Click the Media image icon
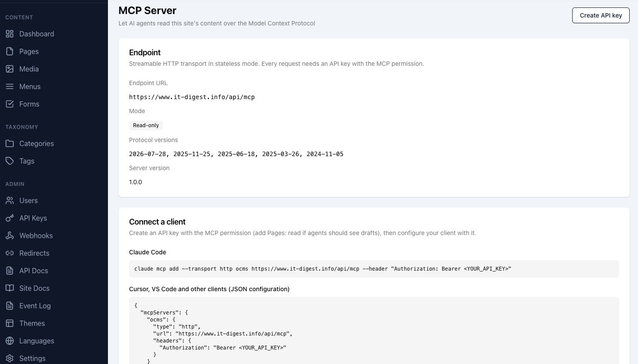Screen dimensions: 638x364 point(10,69)
